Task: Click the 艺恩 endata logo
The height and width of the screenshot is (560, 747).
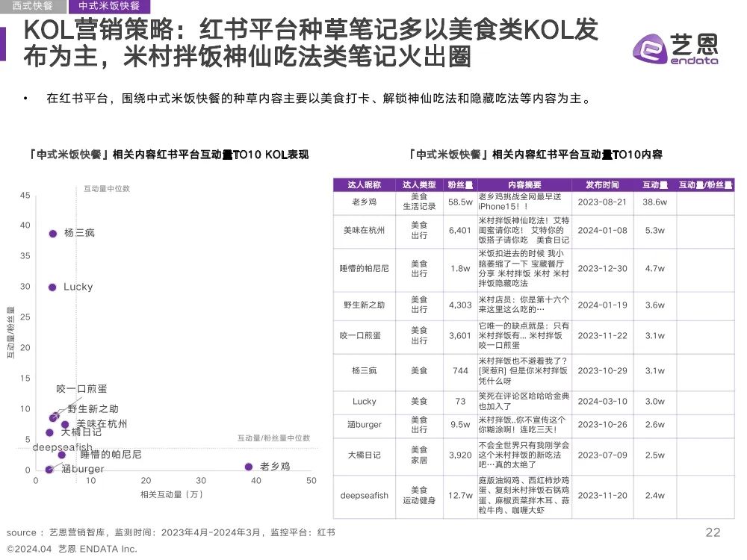Action: [x=675, y=49]
